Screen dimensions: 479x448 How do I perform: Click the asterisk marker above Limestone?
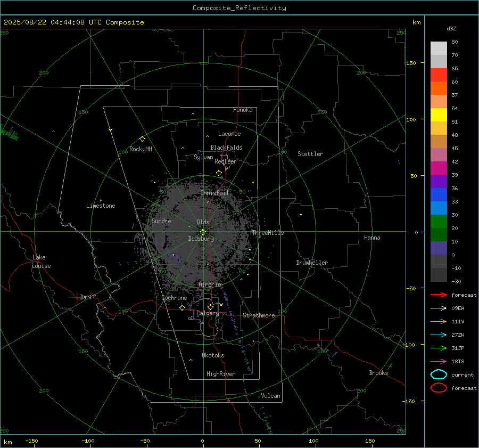pos(101,201)
